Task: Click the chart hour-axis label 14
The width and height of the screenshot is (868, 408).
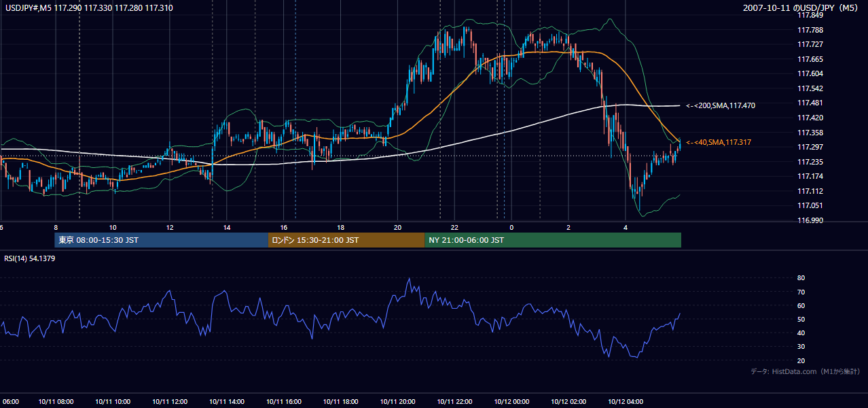Action: pos(227,227)
